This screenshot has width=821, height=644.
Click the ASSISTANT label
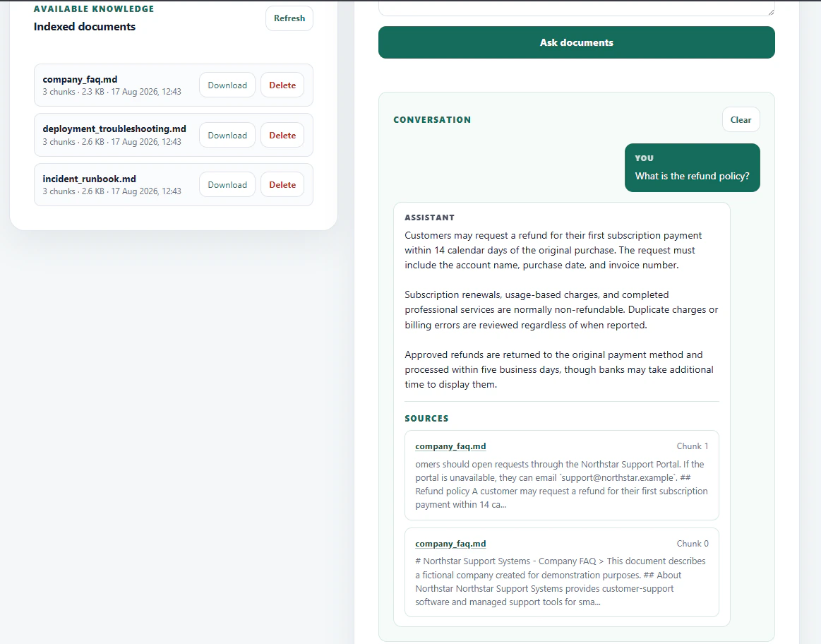click(x=429, y=217)
